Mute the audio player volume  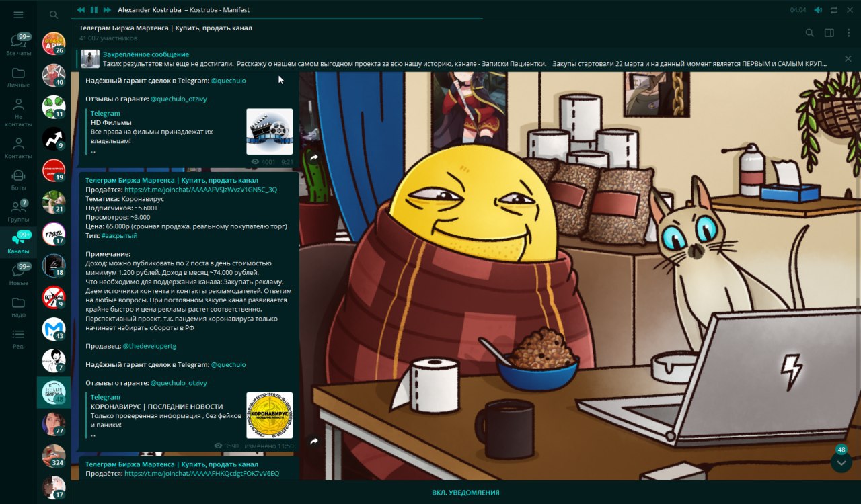[818, 10]
